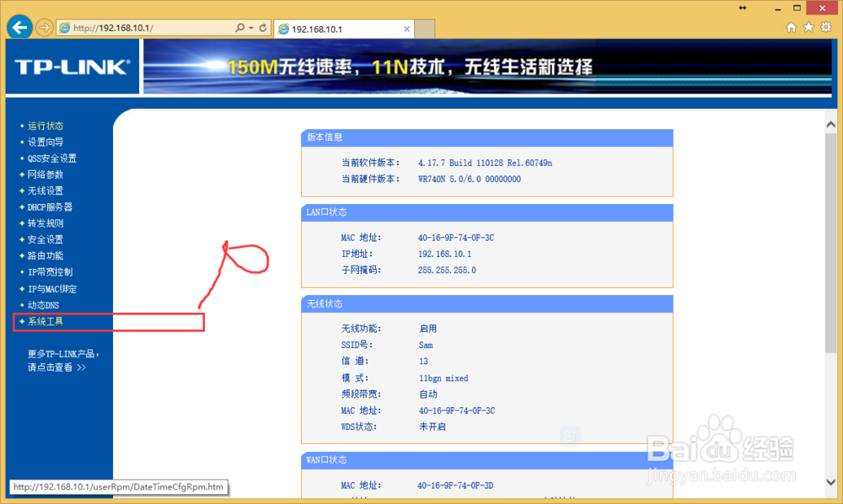Open a new blank tab
Viewport: 843px width, 504px height.
424,29
